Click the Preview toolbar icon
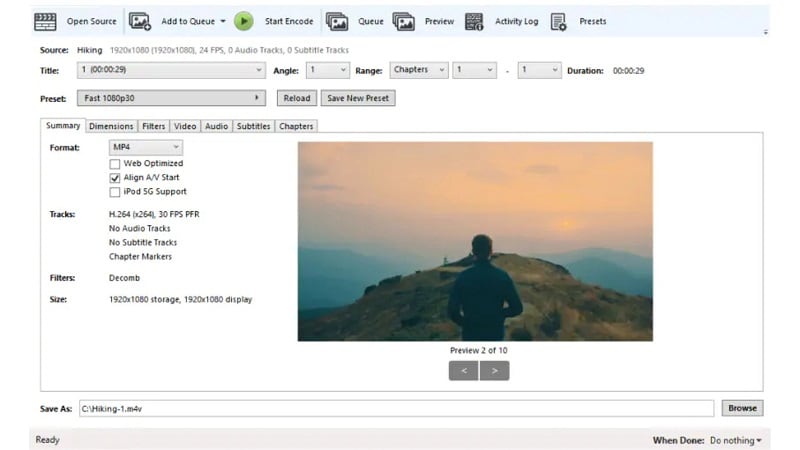 [x=404, y=21]
